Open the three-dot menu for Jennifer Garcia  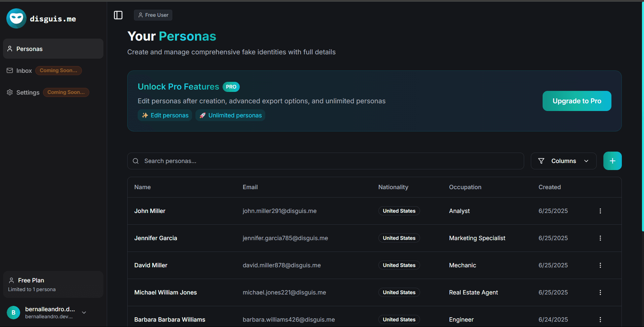(x=600, y=238)
